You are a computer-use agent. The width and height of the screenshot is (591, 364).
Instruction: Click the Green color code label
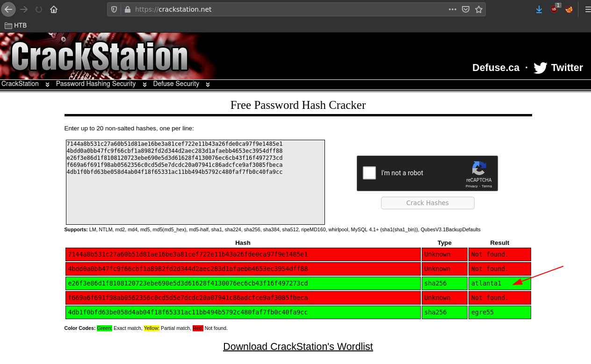104,328
